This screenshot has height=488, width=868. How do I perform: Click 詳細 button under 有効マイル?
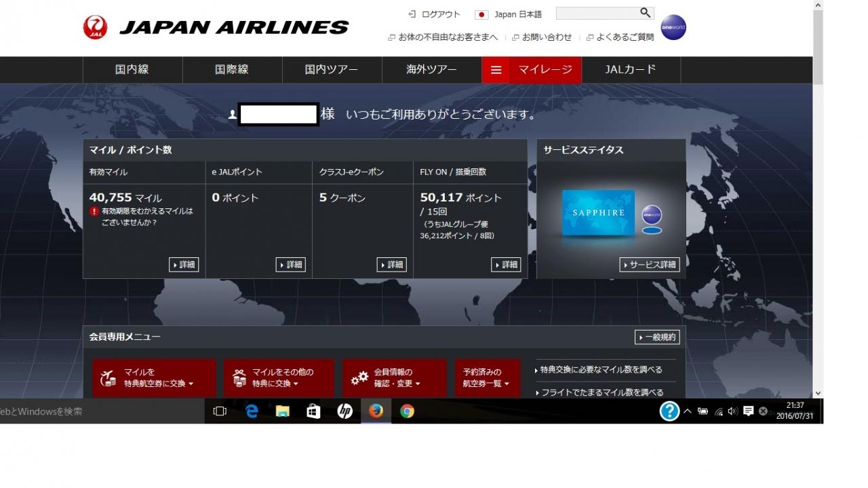coord(184,265)
